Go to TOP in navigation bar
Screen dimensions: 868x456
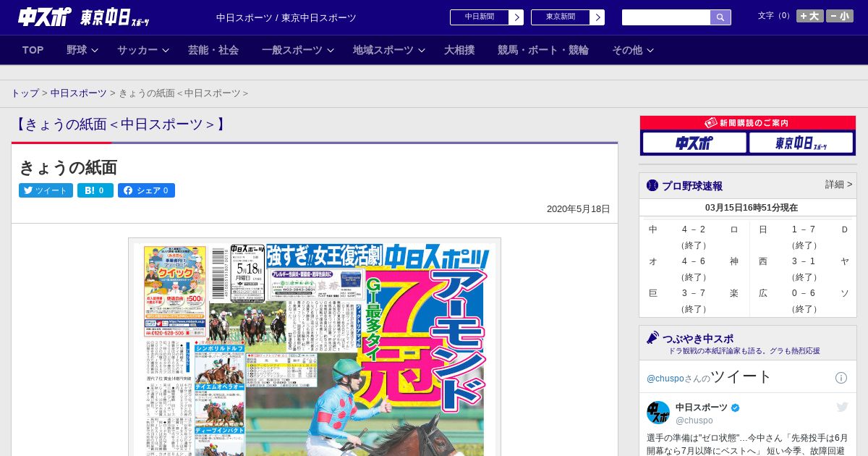(33, 50)
